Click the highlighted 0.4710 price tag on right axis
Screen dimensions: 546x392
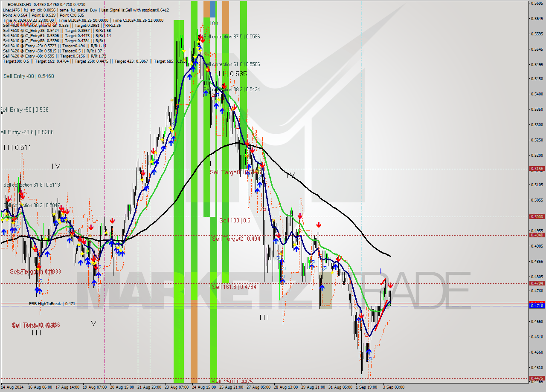pos(537,306)
